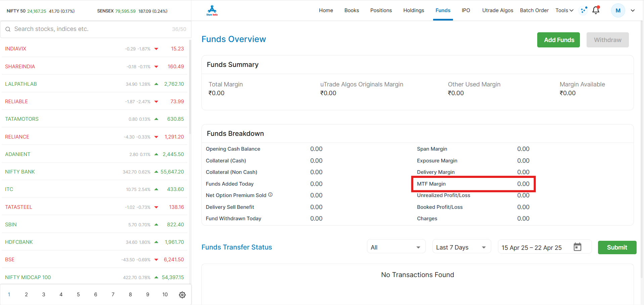Switch to watchlist page 9
This screenshot has height=305, width=644.
click(x=148, y=294)
